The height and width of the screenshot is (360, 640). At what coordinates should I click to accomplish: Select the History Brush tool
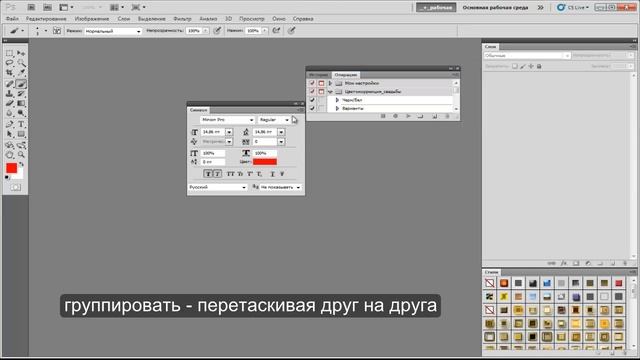(x=21, y=94)
